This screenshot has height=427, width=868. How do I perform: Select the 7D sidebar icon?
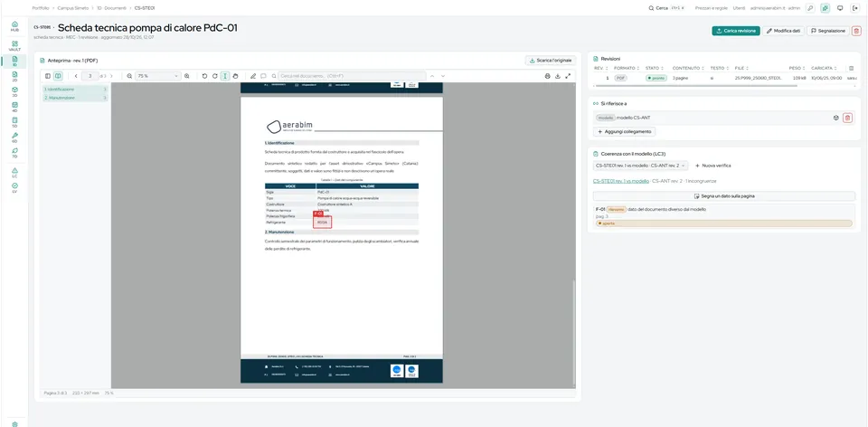coord(14,152)
